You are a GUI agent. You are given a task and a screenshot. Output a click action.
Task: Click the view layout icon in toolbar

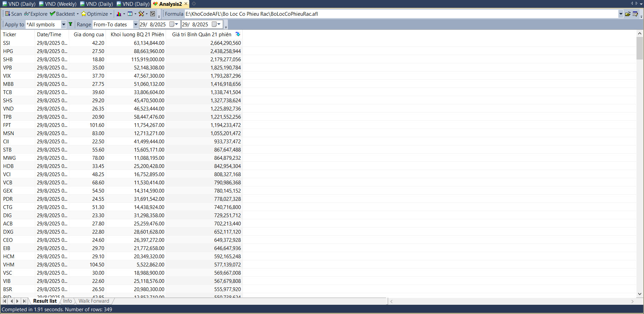(130, 14)
